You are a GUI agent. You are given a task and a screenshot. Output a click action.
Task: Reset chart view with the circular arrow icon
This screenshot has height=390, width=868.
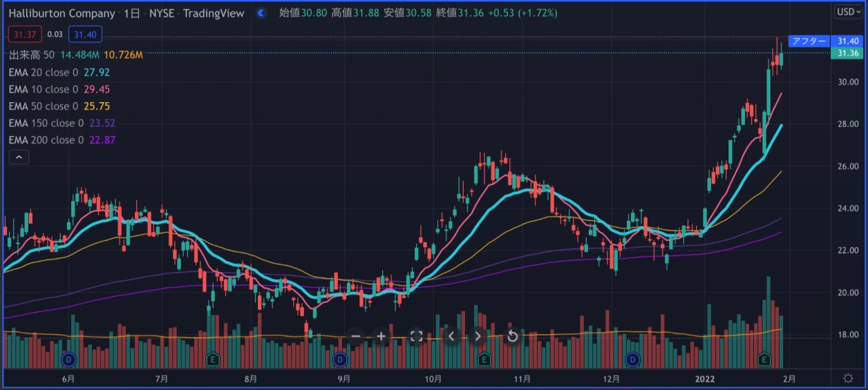(512, 336)
